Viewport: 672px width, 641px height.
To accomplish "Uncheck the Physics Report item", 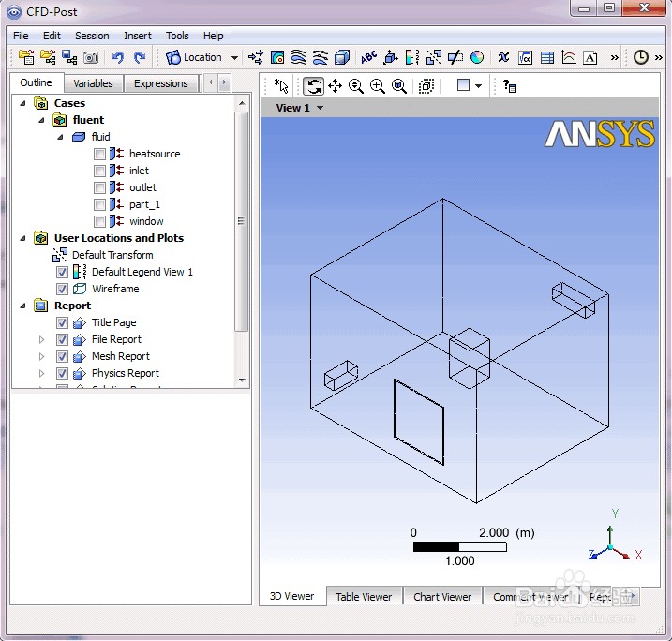I will coord(62,373).
